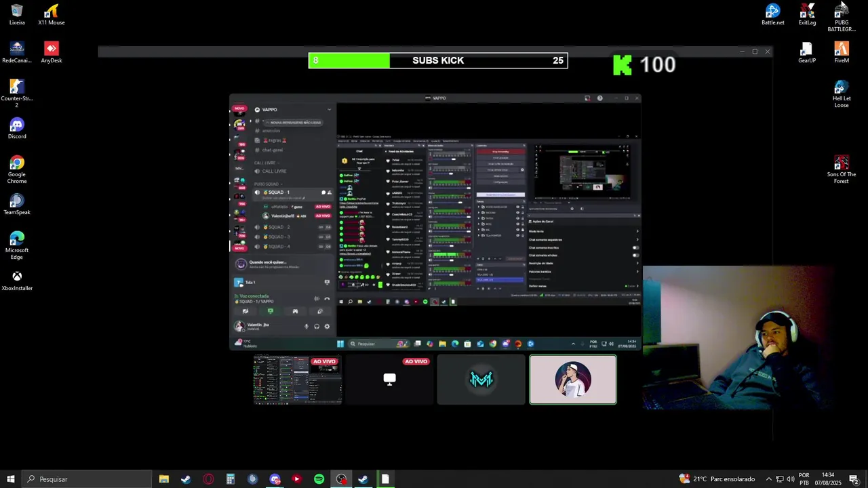The height and width of the screenshot is (488, 868).
Task: Open the volume control in system tray
Action: (x=790, y=479)
